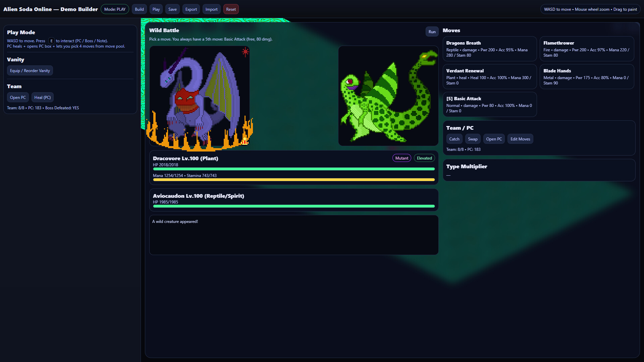The height and width of the screenshot is (362, 644).
Task: Run away from the wild battle
Action: pos(432,31)
